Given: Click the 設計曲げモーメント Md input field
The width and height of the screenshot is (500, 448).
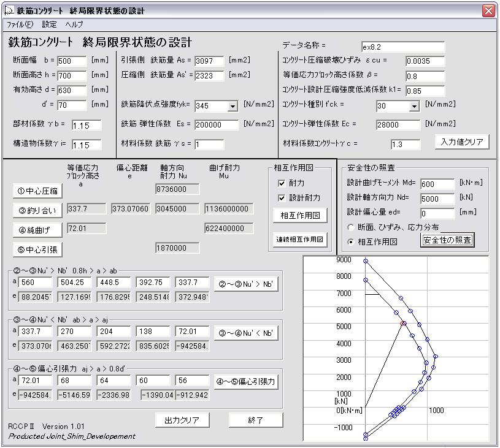Looking at the screenshot, I should [437, 184].
